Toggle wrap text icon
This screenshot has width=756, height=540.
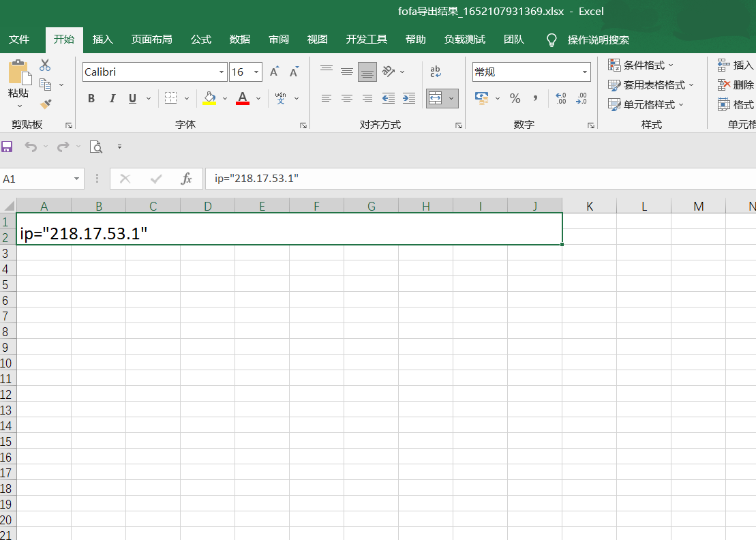coord(436,72)
